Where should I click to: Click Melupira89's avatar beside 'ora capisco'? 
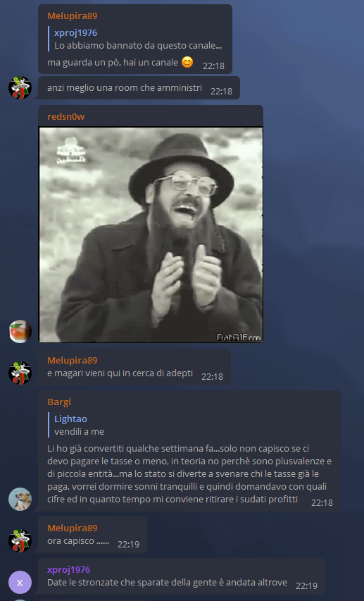click(20, 540)
